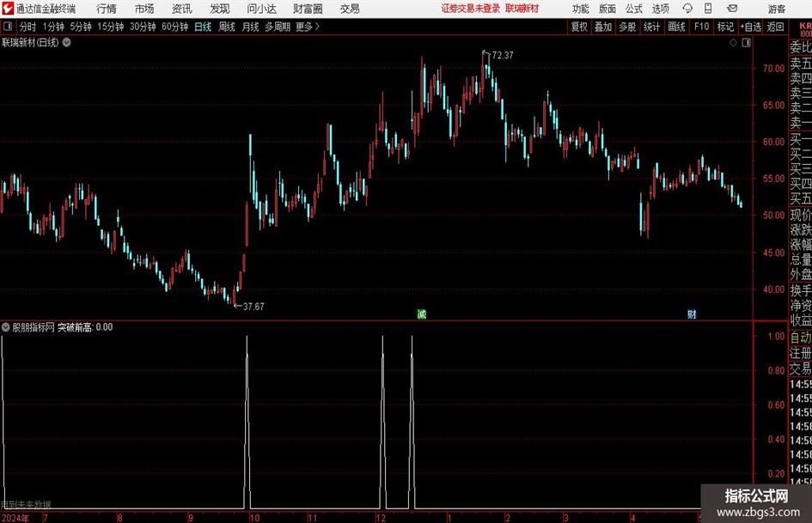Viewport: 812px width, 523px height.
Task: Open the 选项 menu
Action: click(x=660, y=9)
